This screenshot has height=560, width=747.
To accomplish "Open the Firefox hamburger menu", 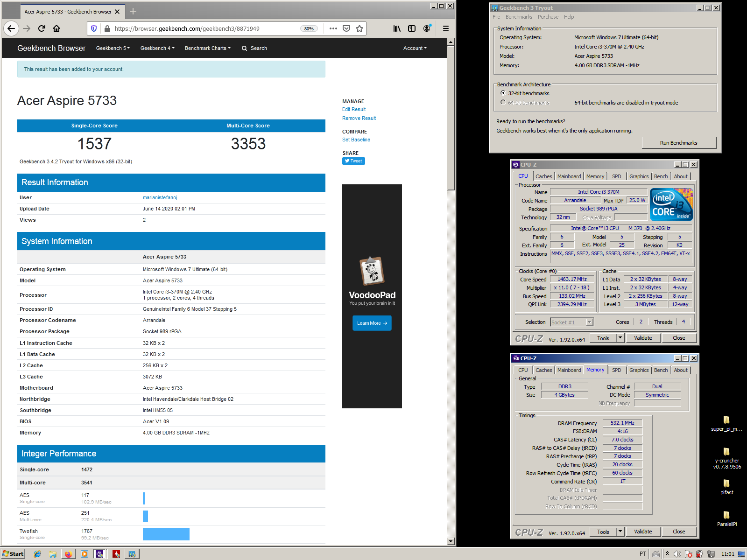I will pyautogui.click(x=446, y=28).
